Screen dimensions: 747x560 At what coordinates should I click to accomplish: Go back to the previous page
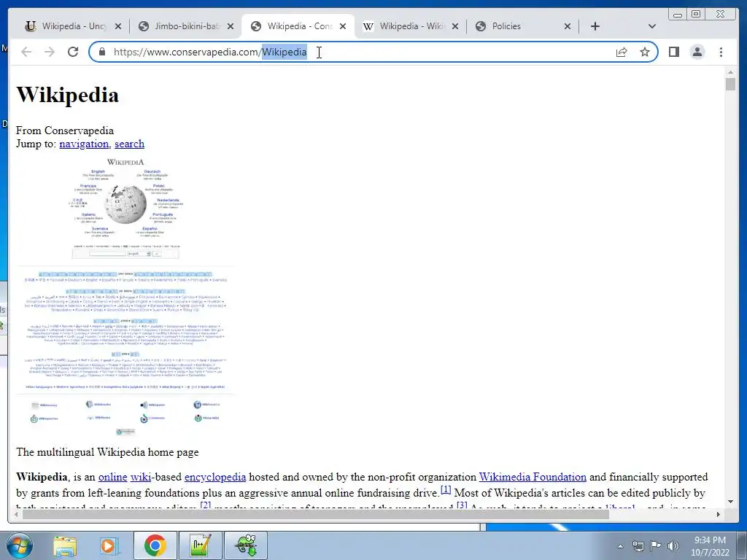pyautogui.click(x=27, y=52)
